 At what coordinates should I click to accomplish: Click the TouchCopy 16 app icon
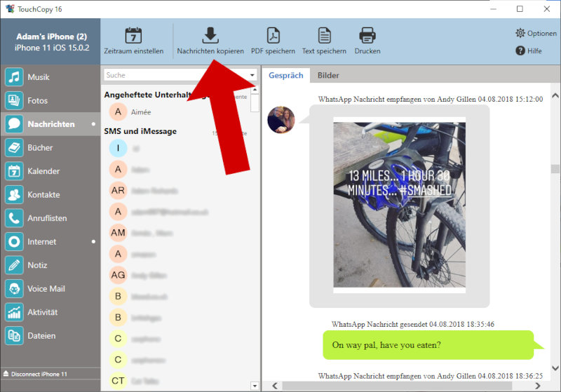pos(10,9)
